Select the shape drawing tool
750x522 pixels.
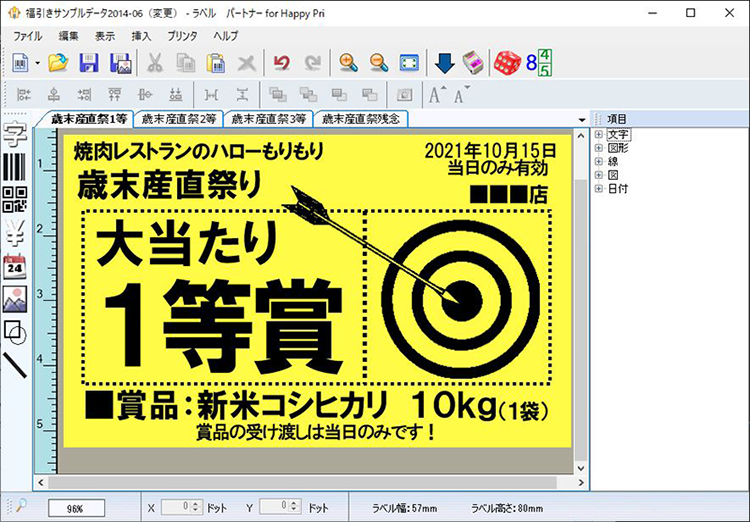[x=15, y=332]
